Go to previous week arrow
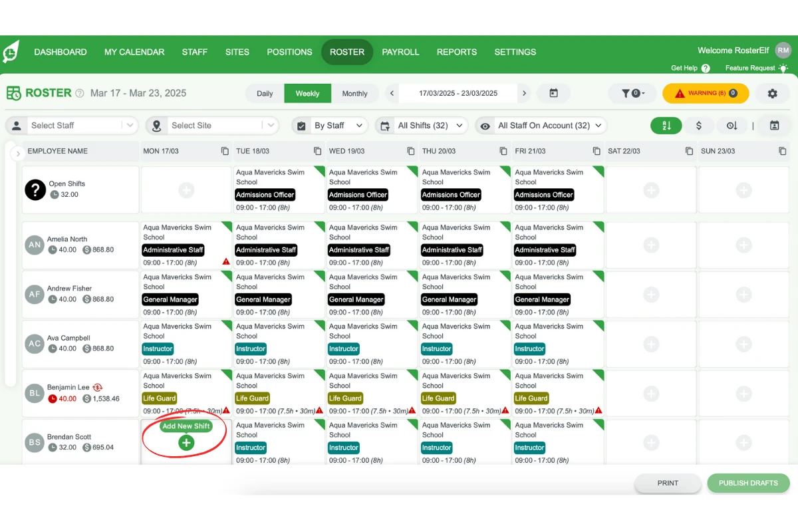Viewport: 798px width, 532px height. click(392, 93)
